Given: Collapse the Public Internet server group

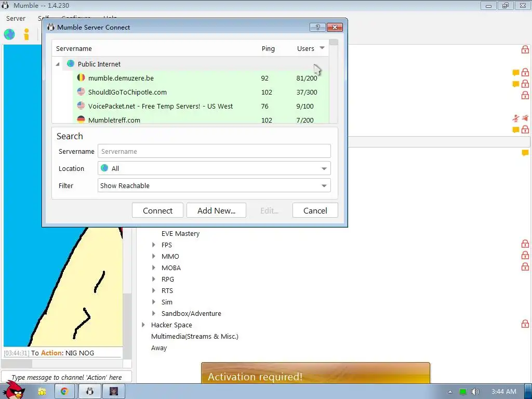Looking at the screenshot, I should point(58,64).
